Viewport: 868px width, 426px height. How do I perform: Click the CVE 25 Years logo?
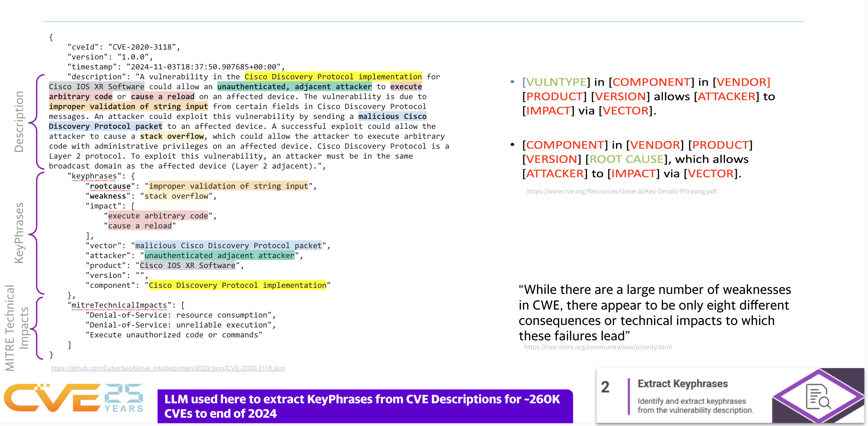point(73,398)
